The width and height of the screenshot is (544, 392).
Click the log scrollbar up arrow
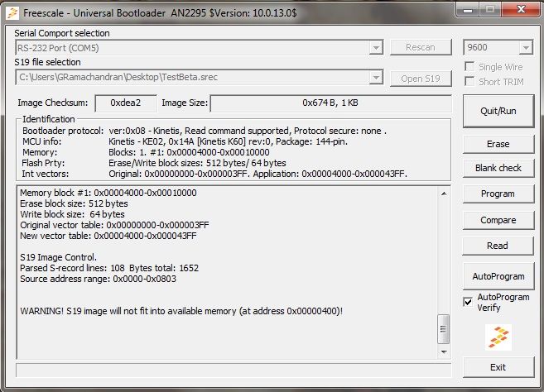pos(444,194)
